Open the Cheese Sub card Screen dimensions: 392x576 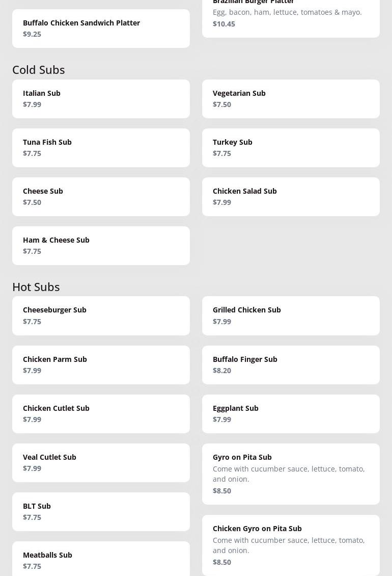click(101, 197)
